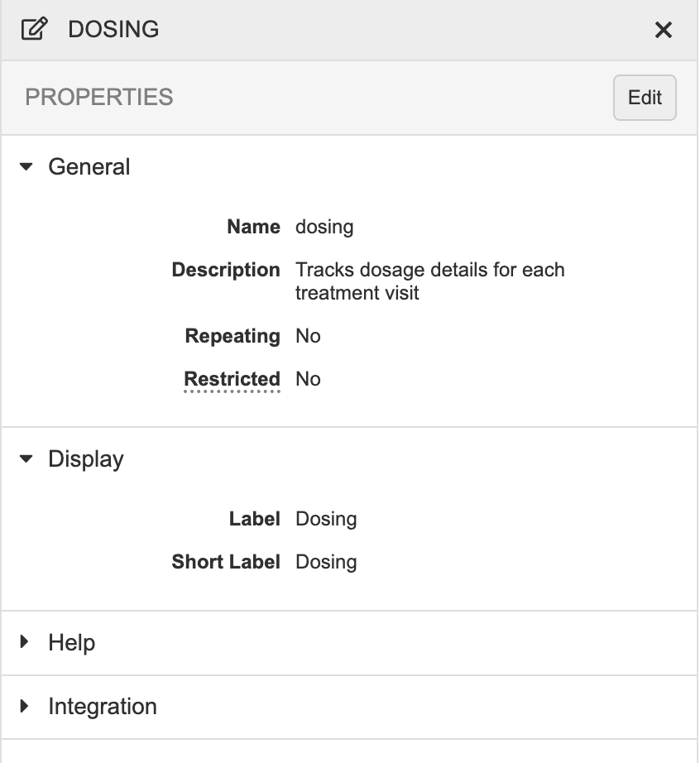Click the Description field label
This screenshot has height=763, width=700.
click(226, 271)
